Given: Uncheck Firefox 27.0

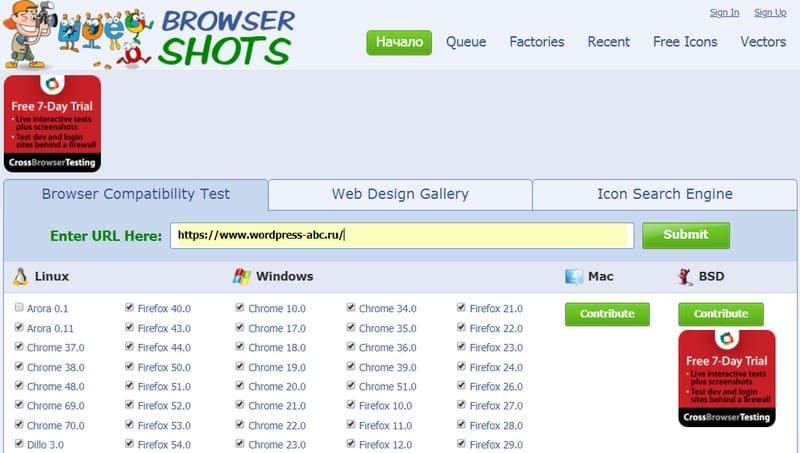Looking at the screenshot, I should click(x=461, y=405).
